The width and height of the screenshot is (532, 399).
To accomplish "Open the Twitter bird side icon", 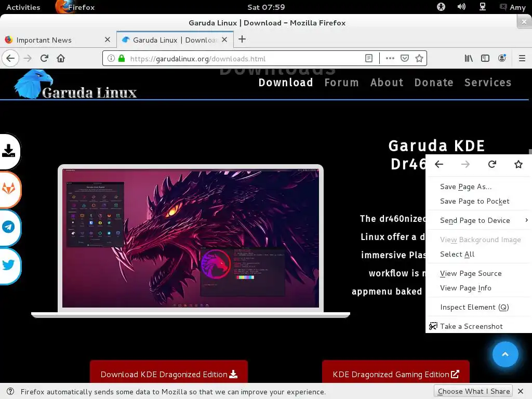I will [x=9, y=265].
